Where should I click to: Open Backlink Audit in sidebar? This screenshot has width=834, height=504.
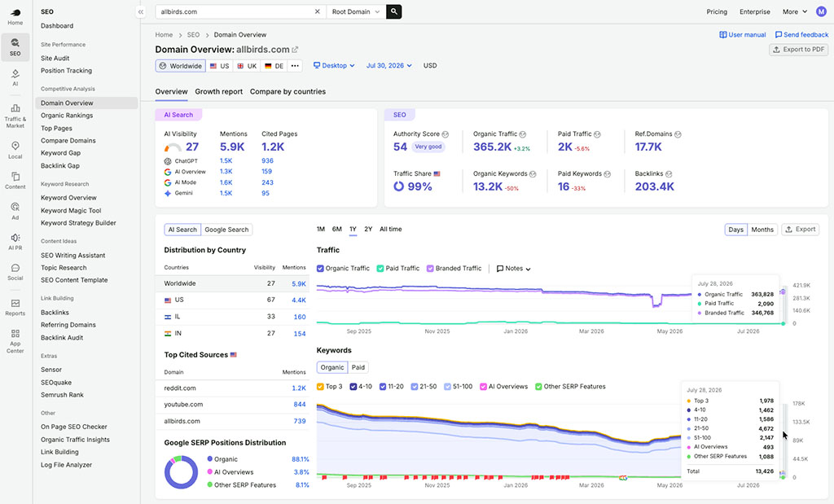[62, 338]
